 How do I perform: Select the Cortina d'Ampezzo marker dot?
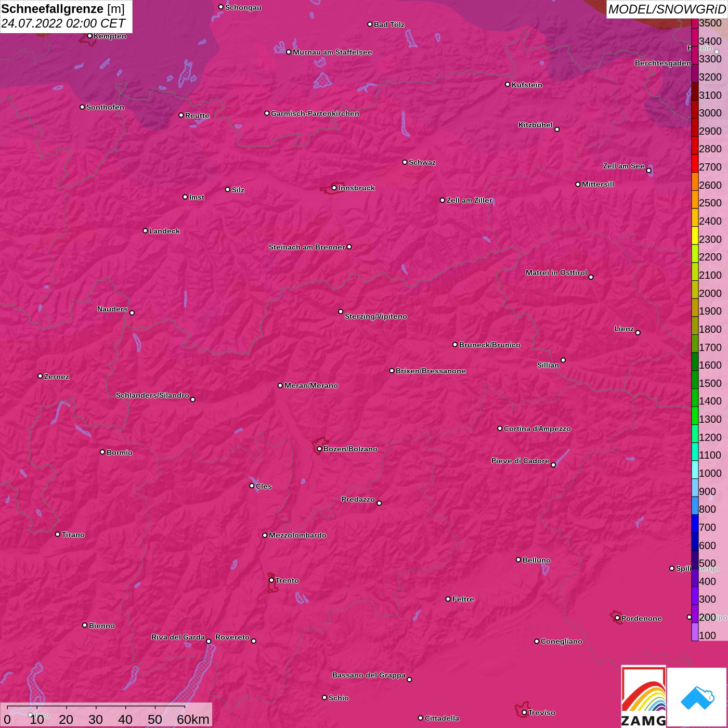[500, 428]
